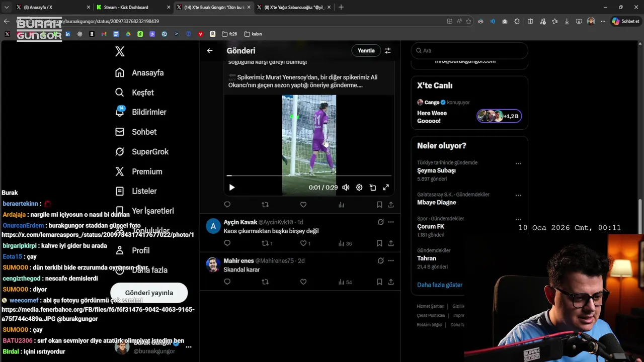644x362 pixels.
Task: Open kalsın bookmarks folder
Action: 253,34
